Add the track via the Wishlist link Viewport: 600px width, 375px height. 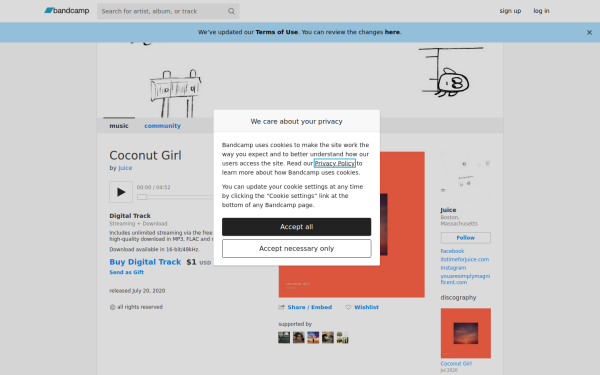click(366, 307)
